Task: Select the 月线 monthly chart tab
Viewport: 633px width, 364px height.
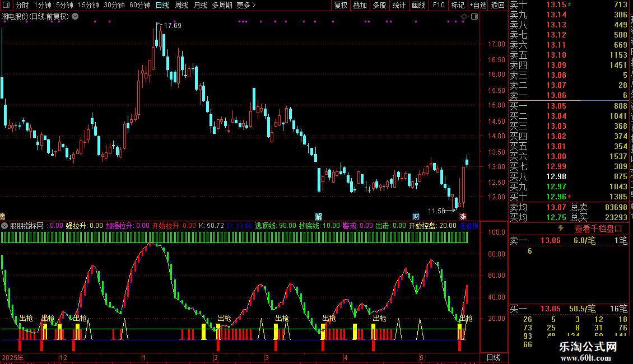Action: [x=200, y=5]
